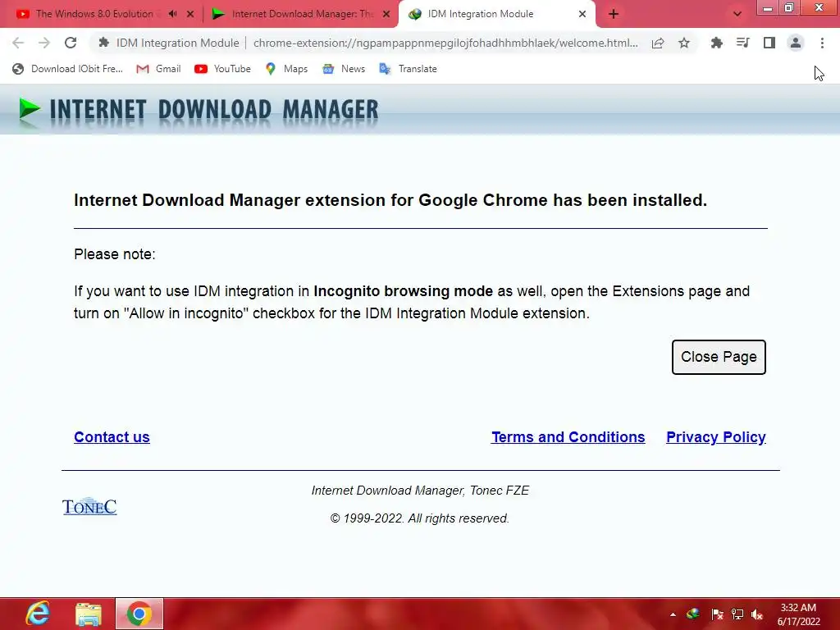This screenshot has width=840, height=630.
Task: Open the Chrome three-dot menu
Action: 822,43
